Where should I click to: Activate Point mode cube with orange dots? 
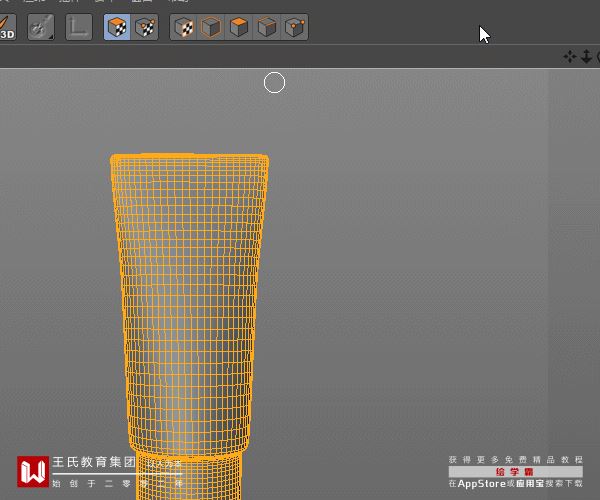point(294,27)
